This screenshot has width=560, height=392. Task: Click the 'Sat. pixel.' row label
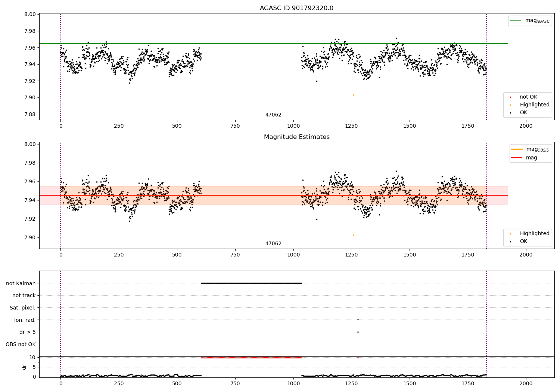click(x=23, y=308)
